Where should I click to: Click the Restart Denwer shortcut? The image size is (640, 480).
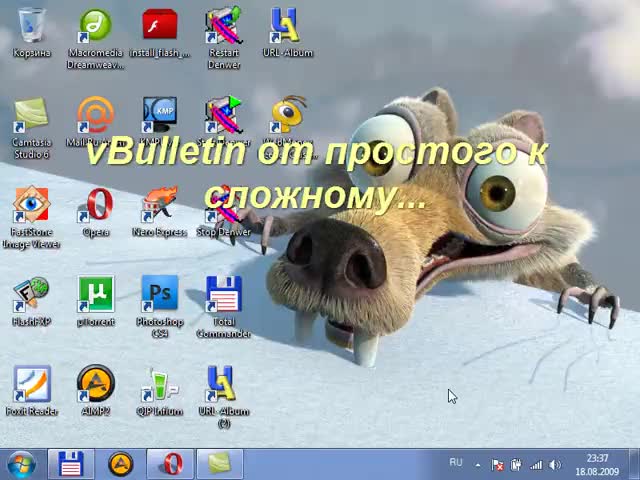coord(224,26)
